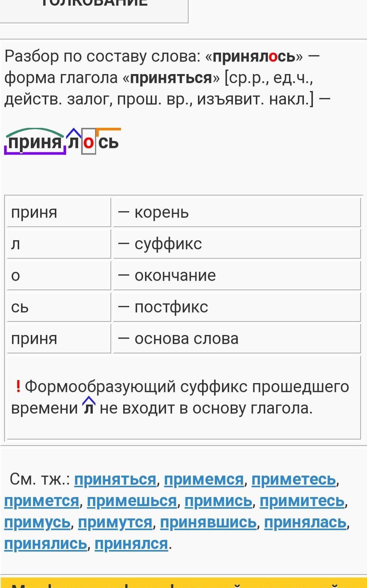
Task: Open the 'приняться' link
Action: tap(115, 479)
